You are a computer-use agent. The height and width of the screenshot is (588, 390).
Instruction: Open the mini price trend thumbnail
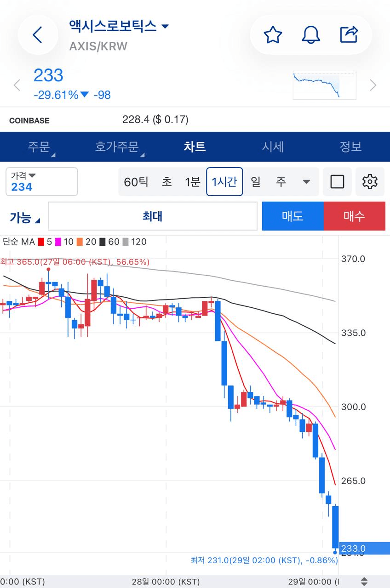point(325,85)
